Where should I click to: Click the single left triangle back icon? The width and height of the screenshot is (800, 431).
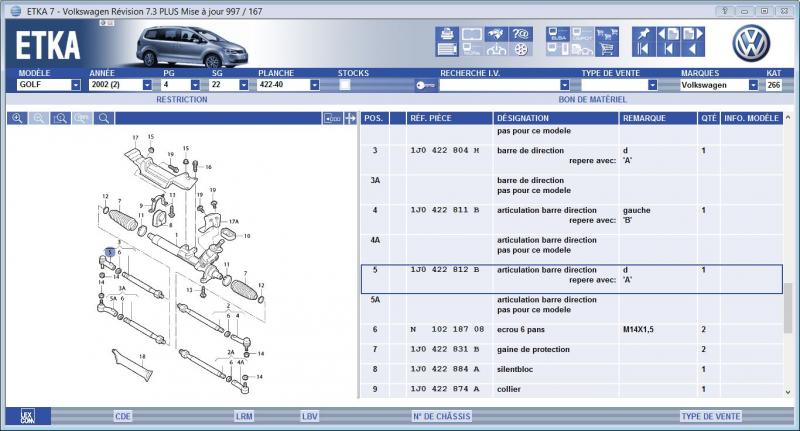pos(693,49)
